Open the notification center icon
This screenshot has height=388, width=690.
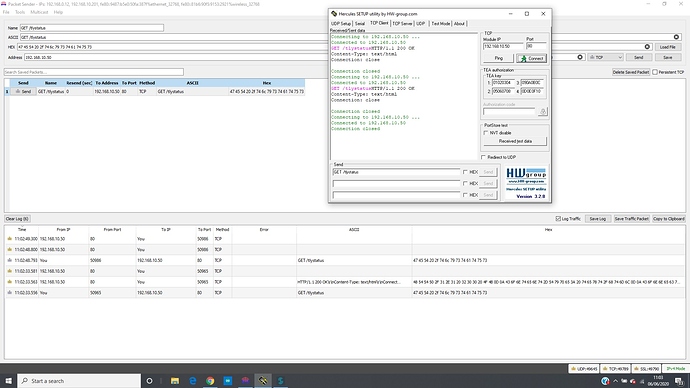click(x=680, y=381)
